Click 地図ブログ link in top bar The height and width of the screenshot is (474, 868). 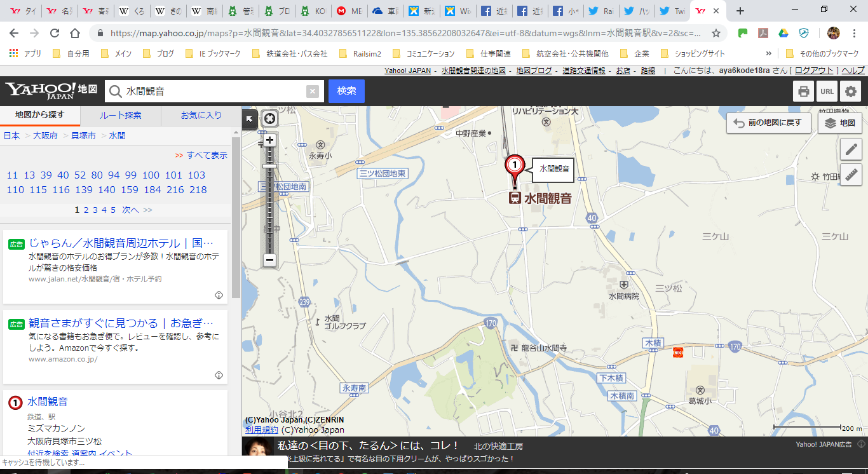point(534,71)
